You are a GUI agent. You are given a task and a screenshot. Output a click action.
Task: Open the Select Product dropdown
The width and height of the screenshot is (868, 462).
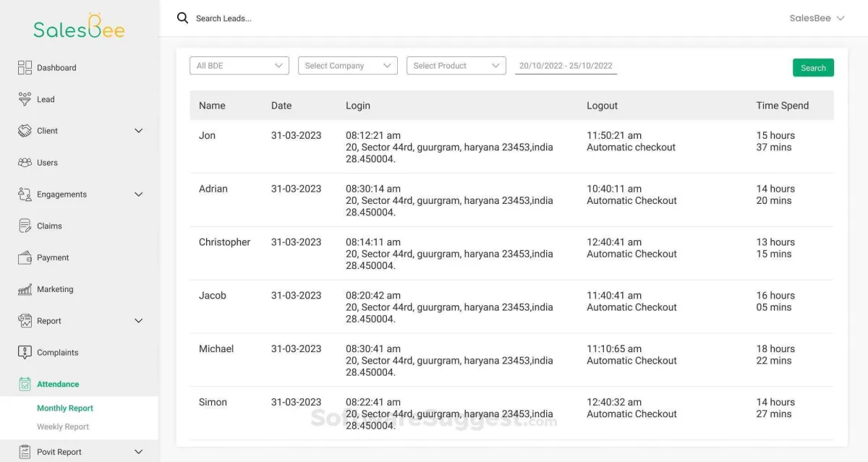coord(456,66)
